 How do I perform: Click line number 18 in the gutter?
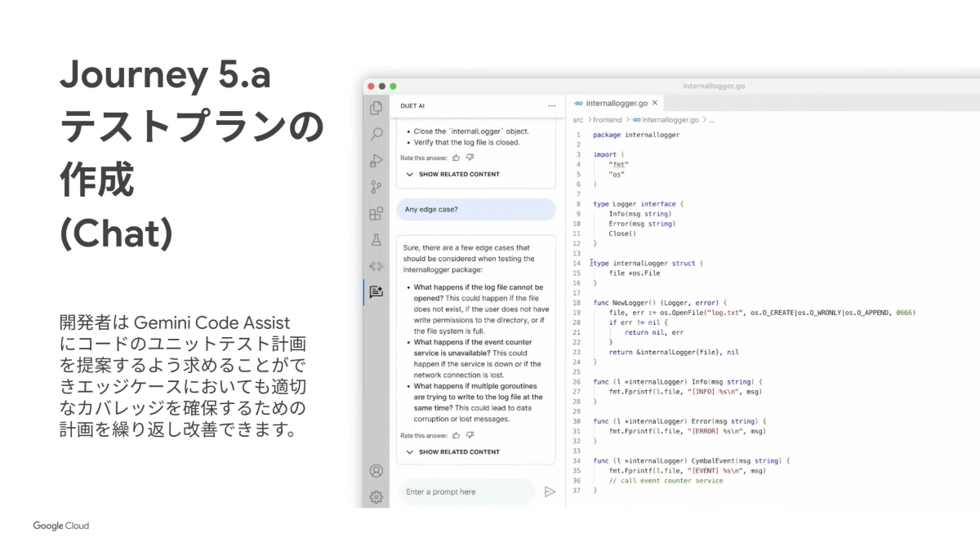577,303
